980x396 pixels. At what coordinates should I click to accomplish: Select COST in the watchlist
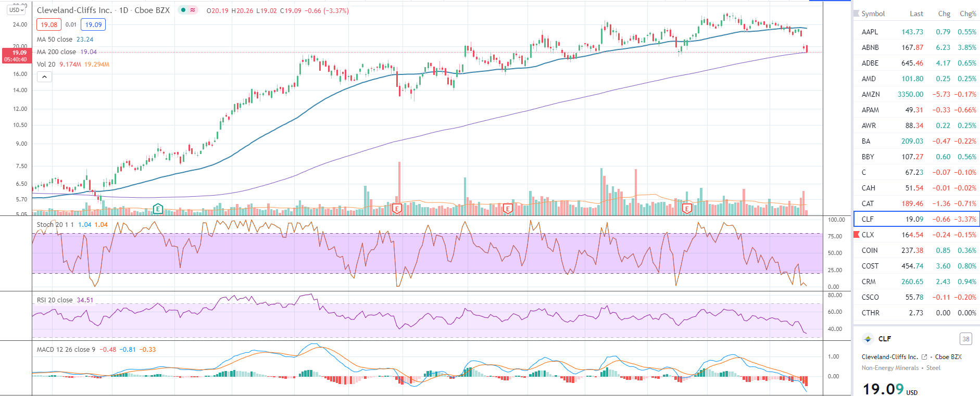click(916, 266)
